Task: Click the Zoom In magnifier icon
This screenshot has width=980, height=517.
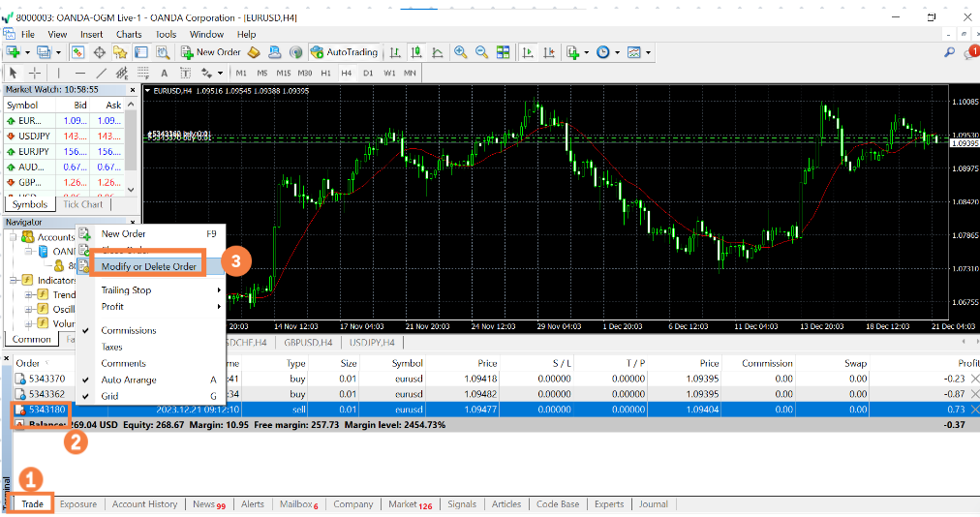Action: [x=461, y=52]
